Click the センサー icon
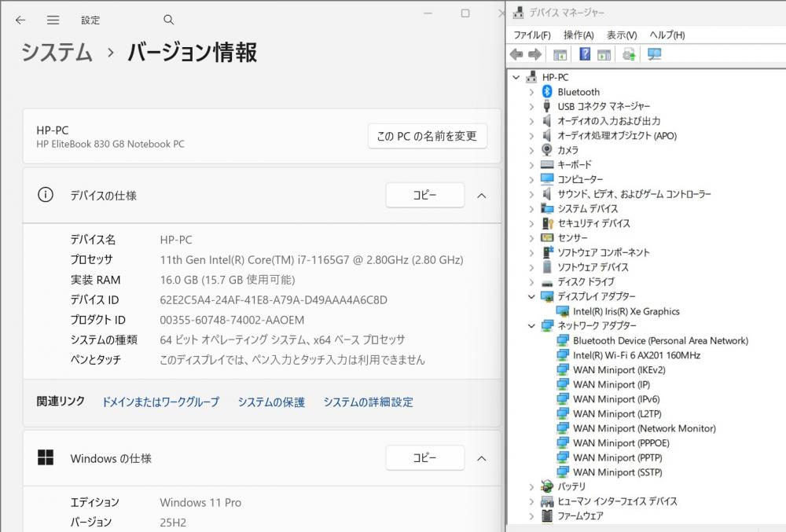The width and height of the screenshot is (786, 532). [x=547, y=237]
